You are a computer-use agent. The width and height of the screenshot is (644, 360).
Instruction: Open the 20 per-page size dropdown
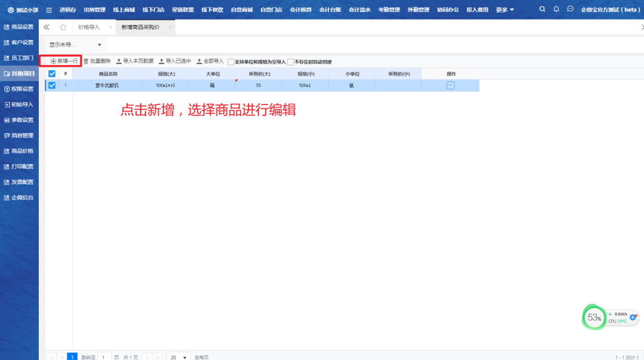(178, 357)
